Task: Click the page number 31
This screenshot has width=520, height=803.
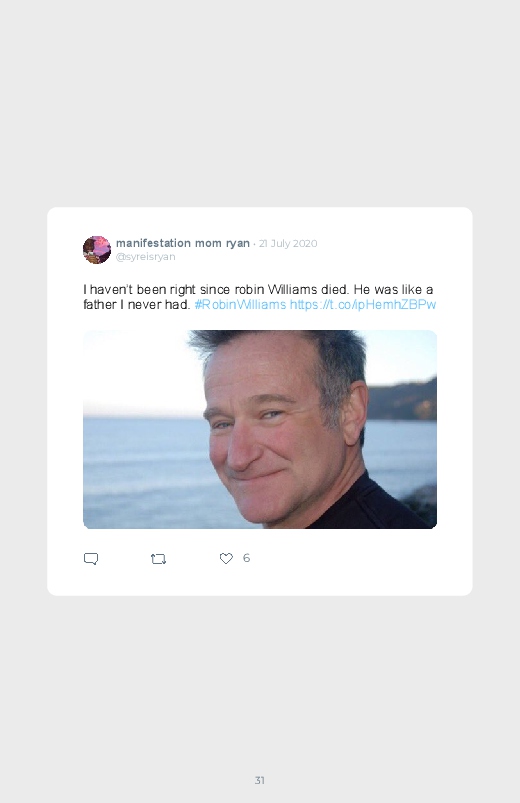Action: 260,780
